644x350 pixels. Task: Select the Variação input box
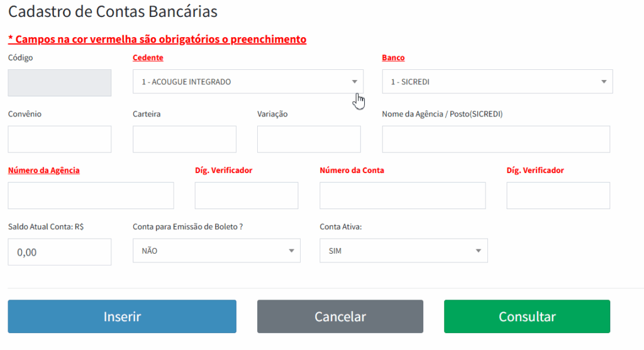pos(309,139)
